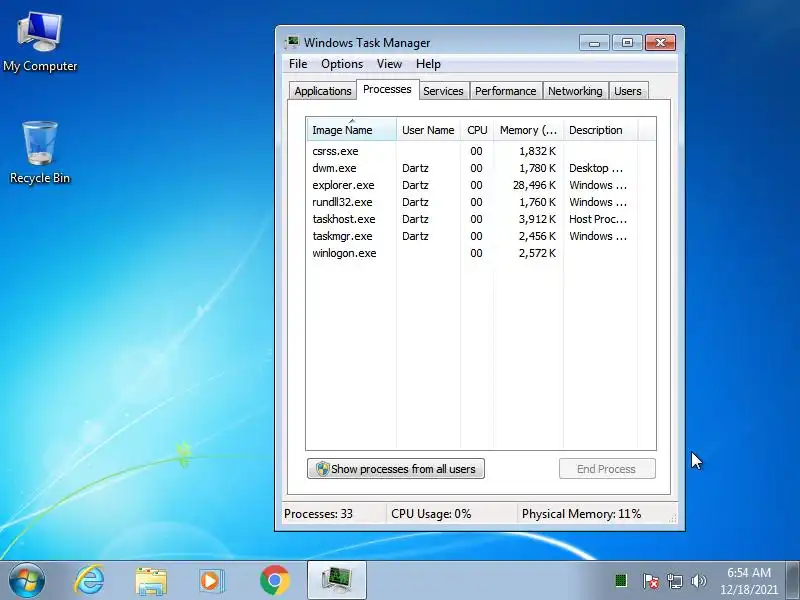Viewport: 800px width, 600px height.
Task: Open the Recycle Bin desktop icon
Action: [40, 152]
